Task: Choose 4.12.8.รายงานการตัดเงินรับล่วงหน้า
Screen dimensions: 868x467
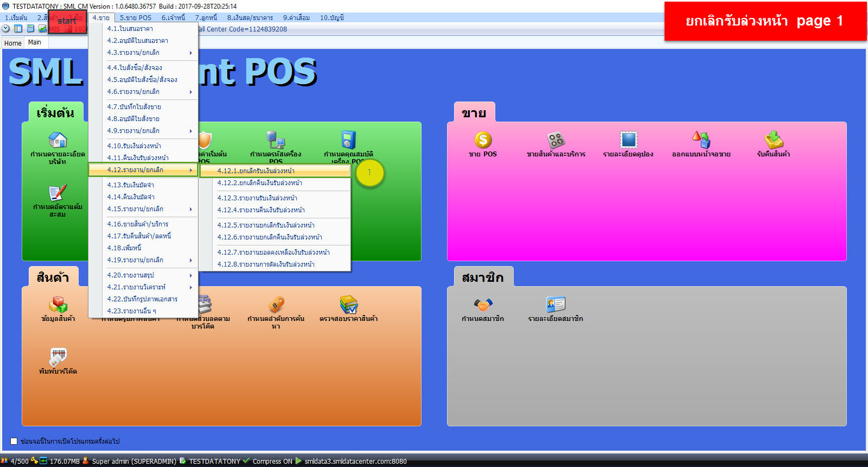Action: [275, 264]
